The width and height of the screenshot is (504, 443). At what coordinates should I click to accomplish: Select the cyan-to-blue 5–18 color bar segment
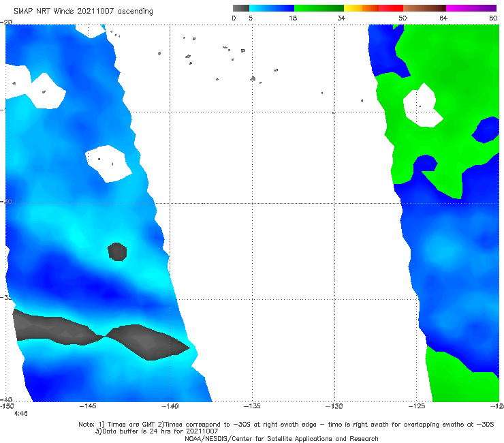tap(272, 8)
